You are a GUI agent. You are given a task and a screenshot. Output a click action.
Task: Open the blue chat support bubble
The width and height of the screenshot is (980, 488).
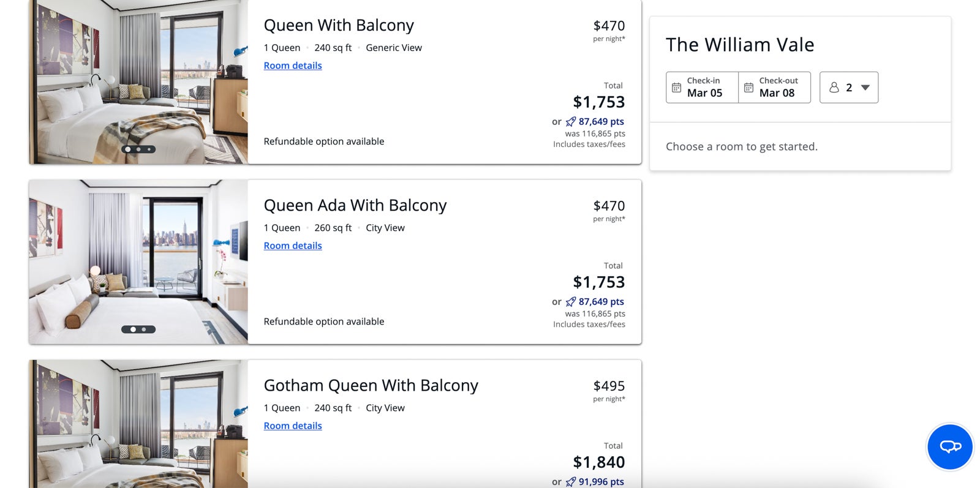click(950, 447)
